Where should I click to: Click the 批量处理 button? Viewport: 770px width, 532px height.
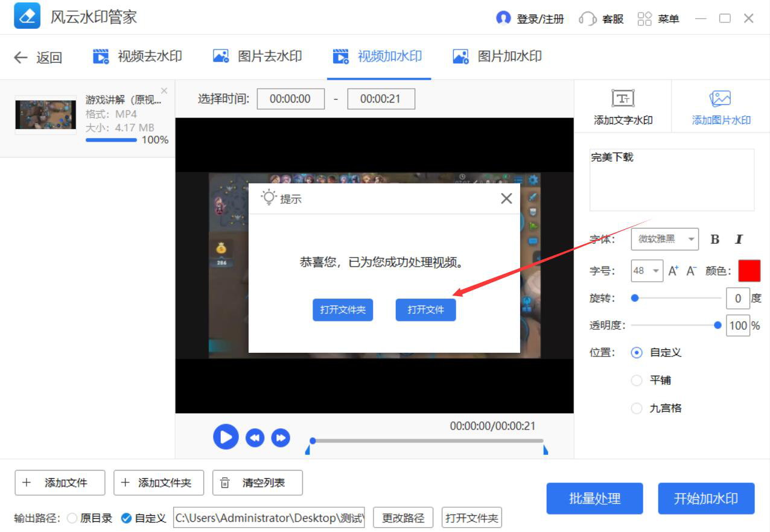point(595,499)
